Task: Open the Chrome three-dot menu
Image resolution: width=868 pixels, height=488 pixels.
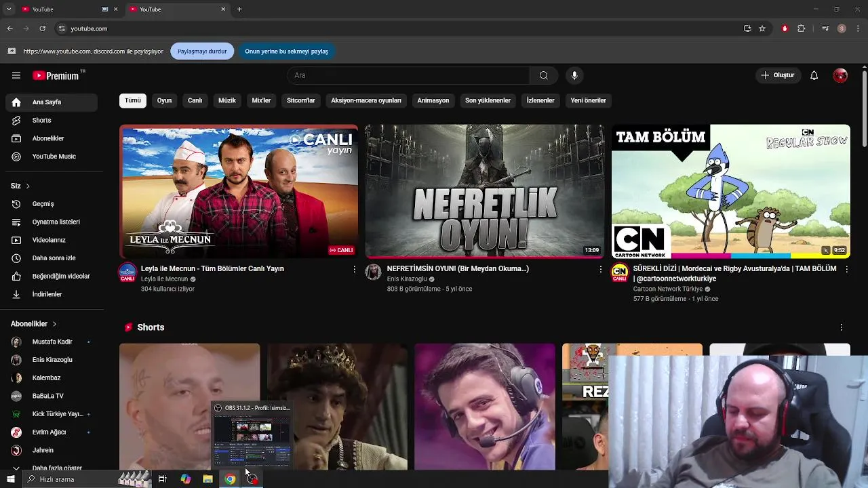Action: pyautogui.click(x=859, y=28)
